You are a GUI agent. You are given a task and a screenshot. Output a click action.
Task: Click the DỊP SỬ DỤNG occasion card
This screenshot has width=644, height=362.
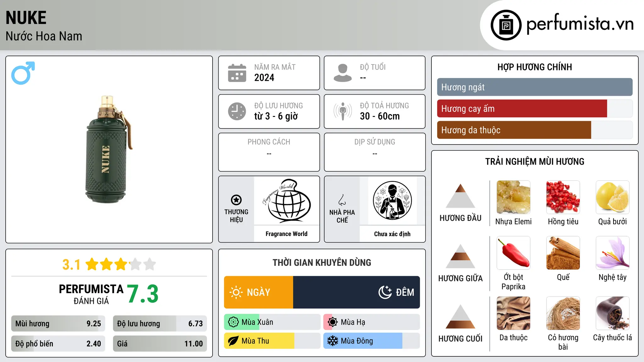375,152
